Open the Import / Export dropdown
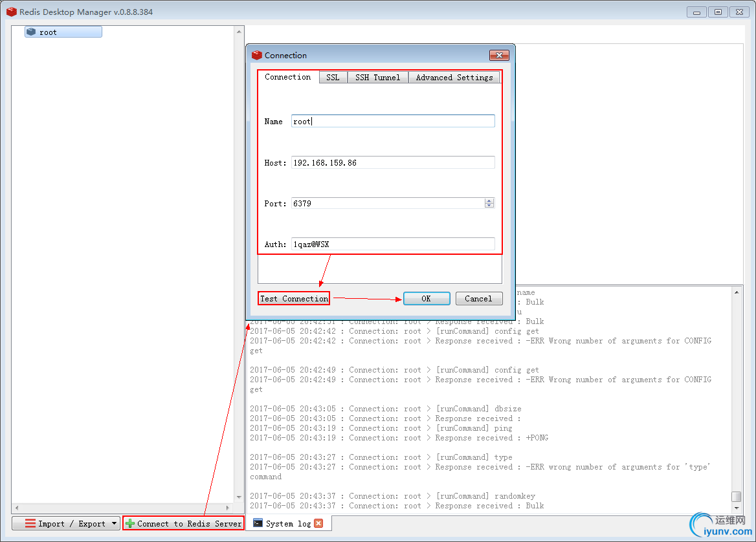Screen dimensions: 756x542 click(66, 524)
